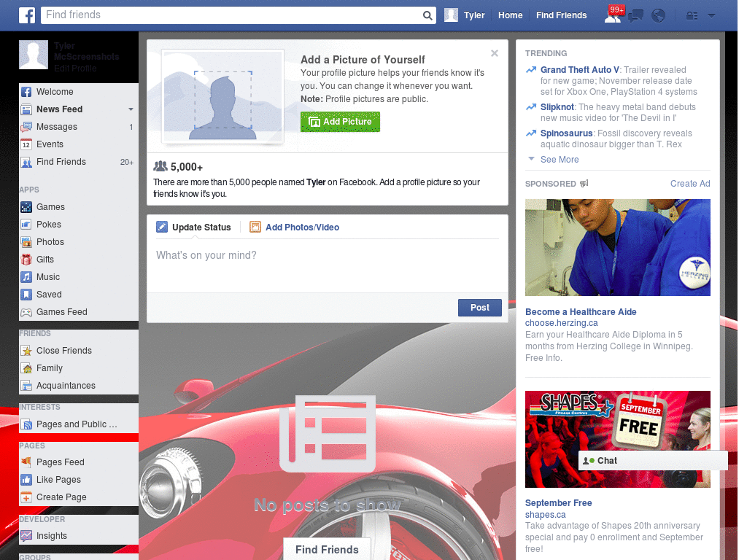This screenshot has height=560, width=747.
Task: Open the account menu dropdown arrow
Action: [x=711, y=16]
